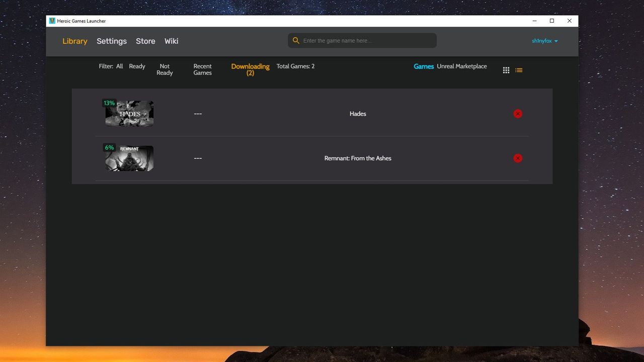Show Recent Games filter
The width and height of the screenshot is (644, 362).
pyautogui.click(x=203, y=69)
